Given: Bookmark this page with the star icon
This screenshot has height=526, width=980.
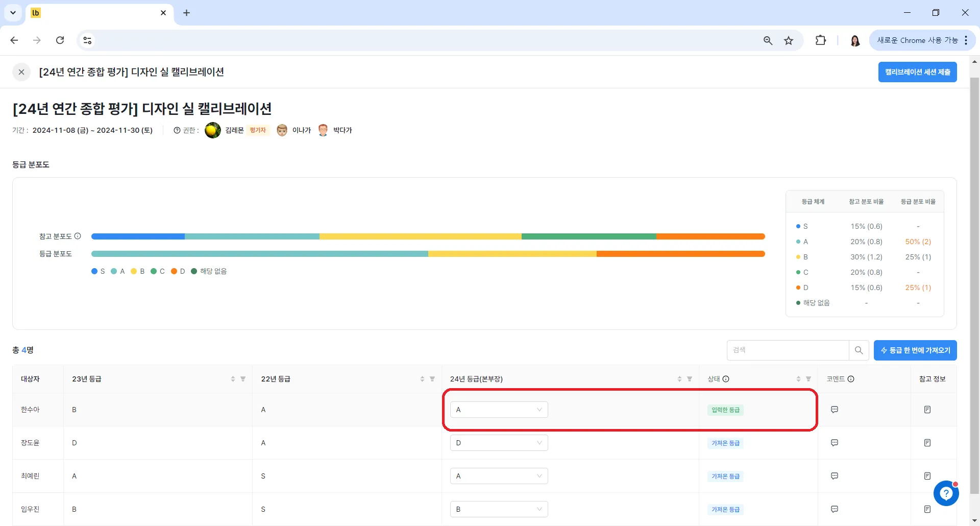Looking at the screenshot, I should point(789,40).
